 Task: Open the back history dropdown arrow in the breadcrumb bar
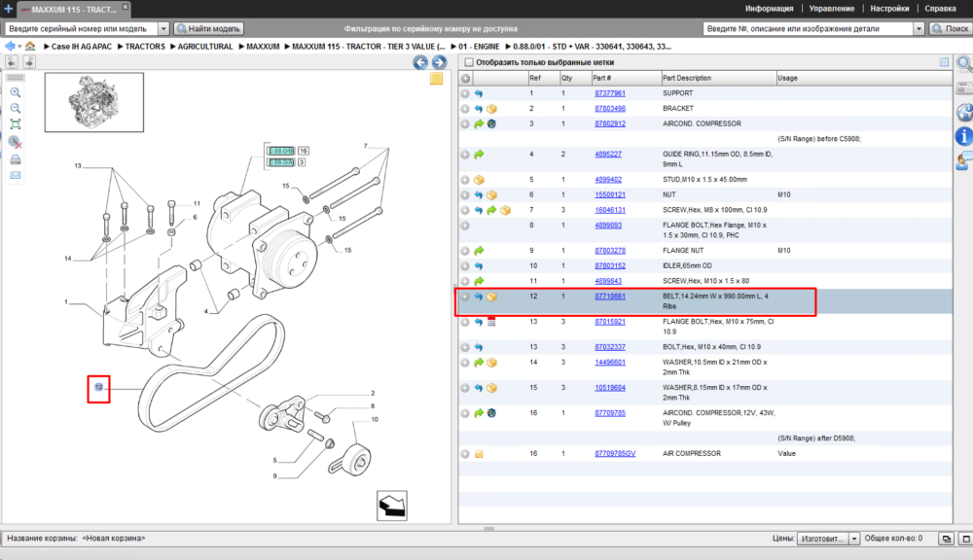pyautogui.click(x=19, y=47)
